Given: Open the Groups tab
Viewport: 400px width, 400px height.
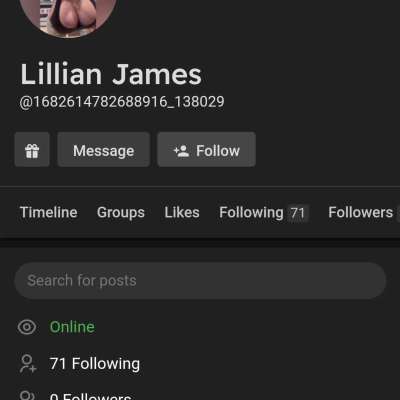Looking at the screenshot, I should 121,212.
